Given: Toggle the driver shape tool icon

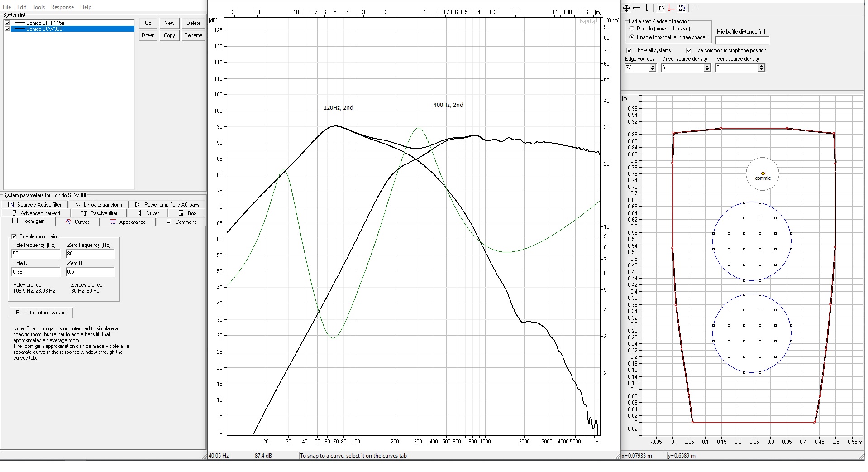Looking at the screenshot, I should (661, 8).
